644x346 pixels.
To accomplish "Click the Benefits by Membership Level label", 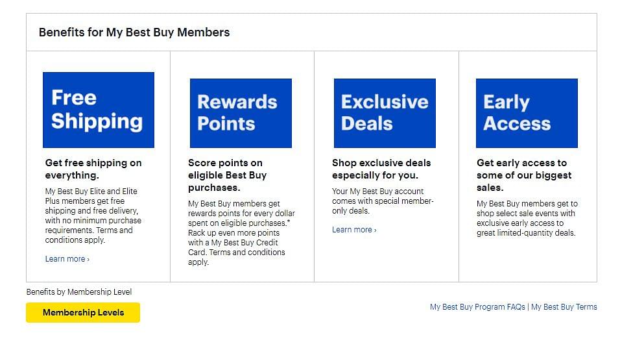I will (x=79, y=291).
